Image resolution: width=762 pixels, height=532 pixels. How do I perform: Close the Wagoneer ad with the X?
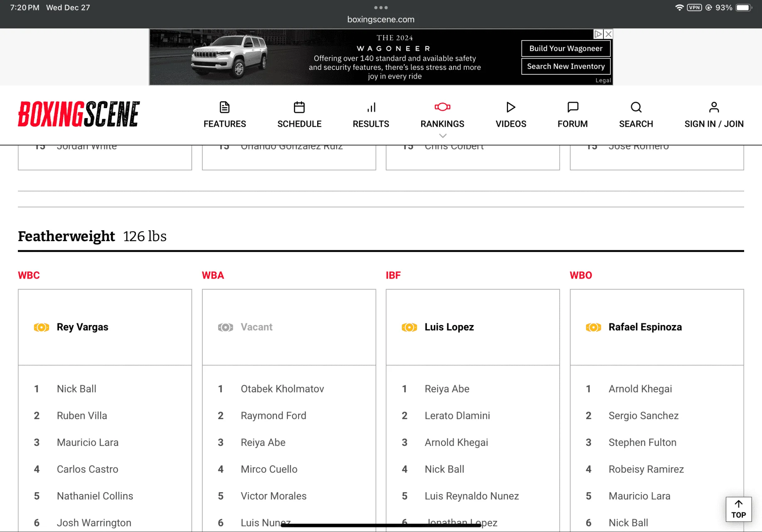tap(608, 34)
